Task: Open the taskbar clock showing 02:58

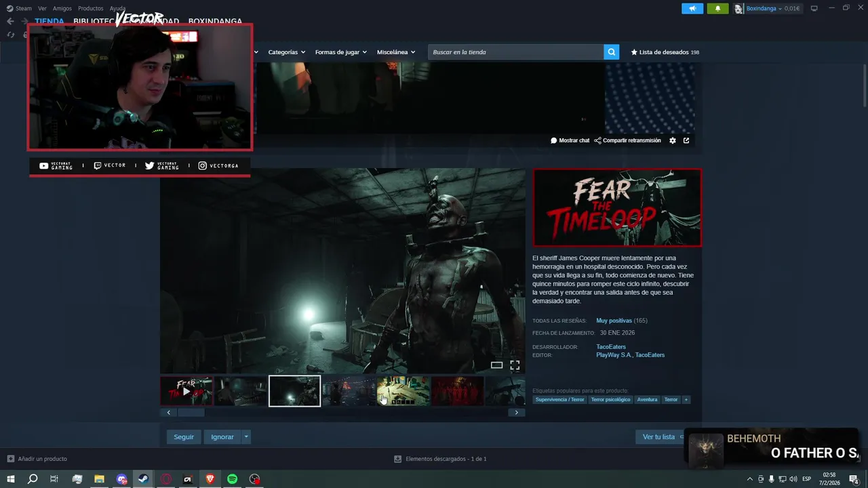Action: point(830,479)
